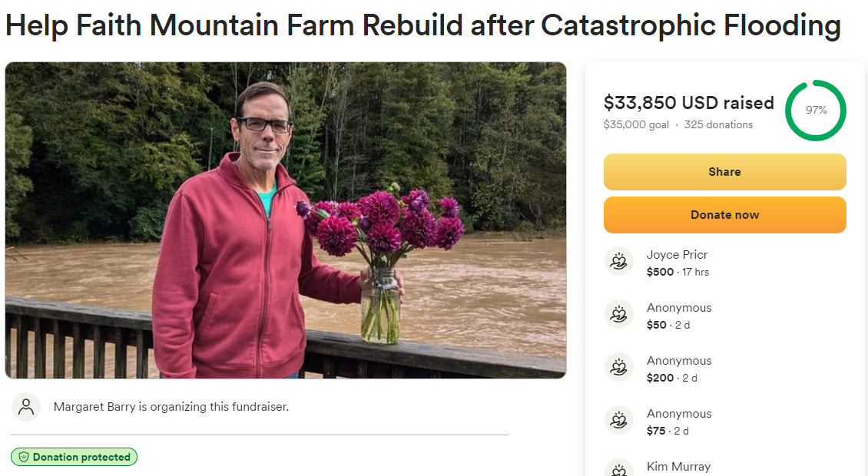Click the fundraiser title heading
This screenshot has width=868, height=476.
point(422,26)
